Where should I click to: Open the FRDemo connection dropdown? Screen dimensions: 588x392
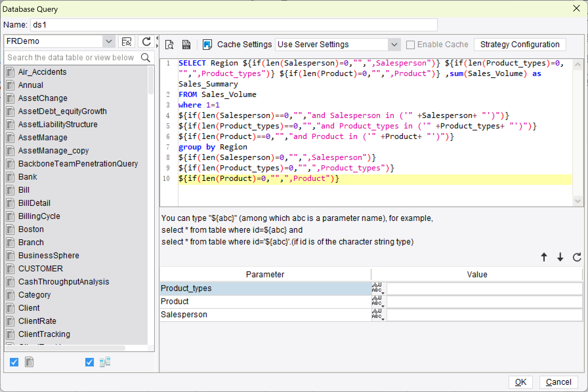[109, 42]
